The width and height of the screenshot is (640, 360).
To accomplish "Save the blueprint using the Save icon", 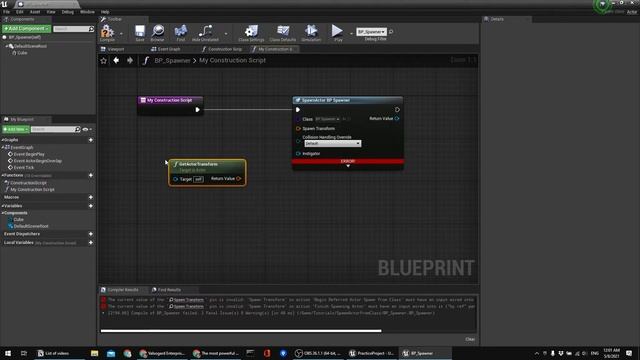I will click(x=140, y=33).
